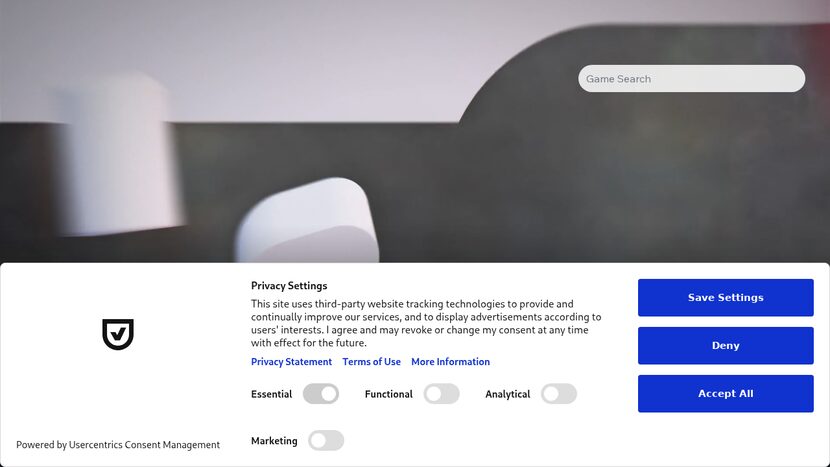830x467 pixels.
Task: Open the More Information link
Action: [450, 362]
